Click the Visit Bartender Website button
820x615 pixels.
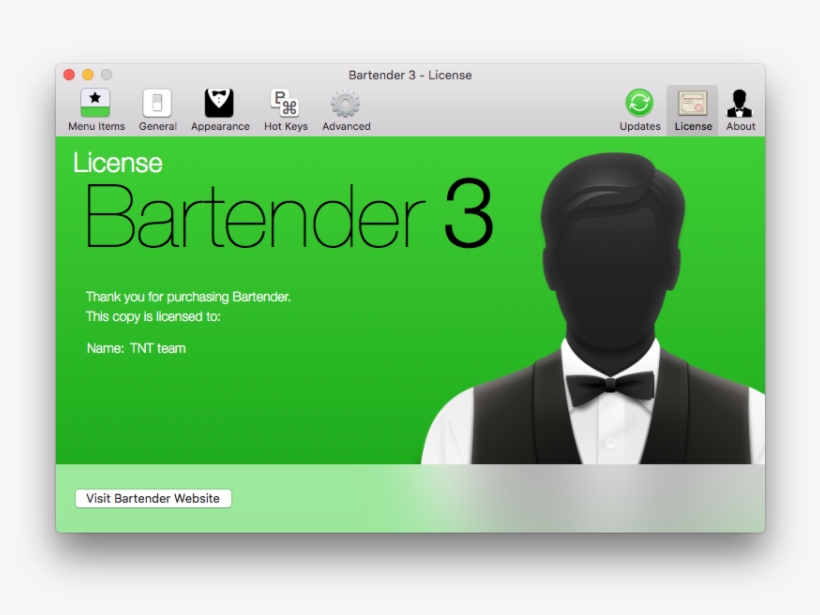coord(153,497)
